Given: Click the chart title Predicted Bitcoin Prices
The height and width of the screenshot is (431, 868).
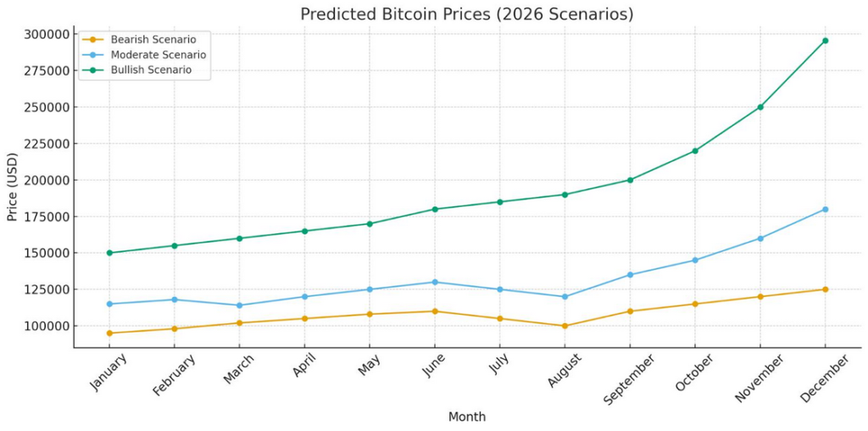Looking at the screenshot, I should click(467, 14).
